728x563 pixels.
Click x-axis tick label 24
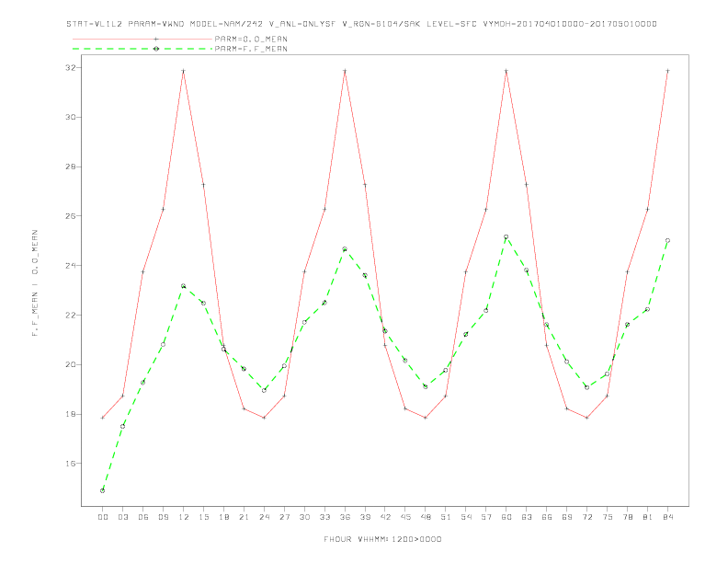click(x=264, y=517)
